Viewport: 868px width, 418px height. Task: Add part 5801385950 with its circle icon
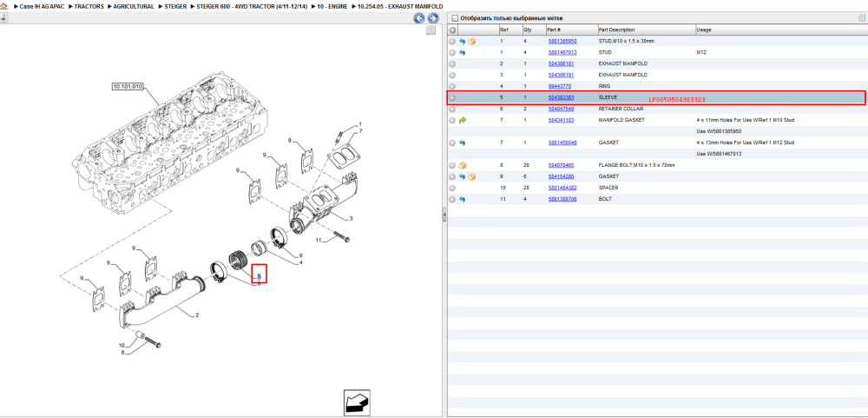(452, 41)
